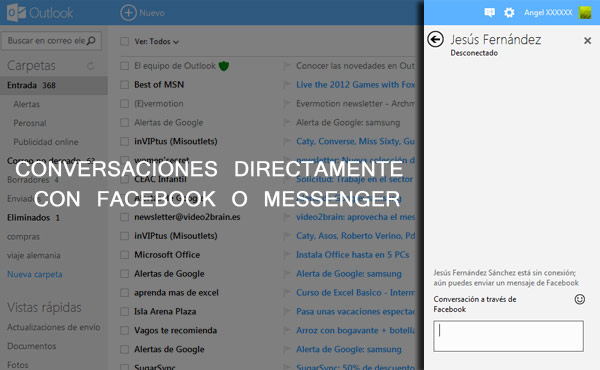Open Live the 2012 Games with Fox email
Screen dimensions: 600x370
355,85
